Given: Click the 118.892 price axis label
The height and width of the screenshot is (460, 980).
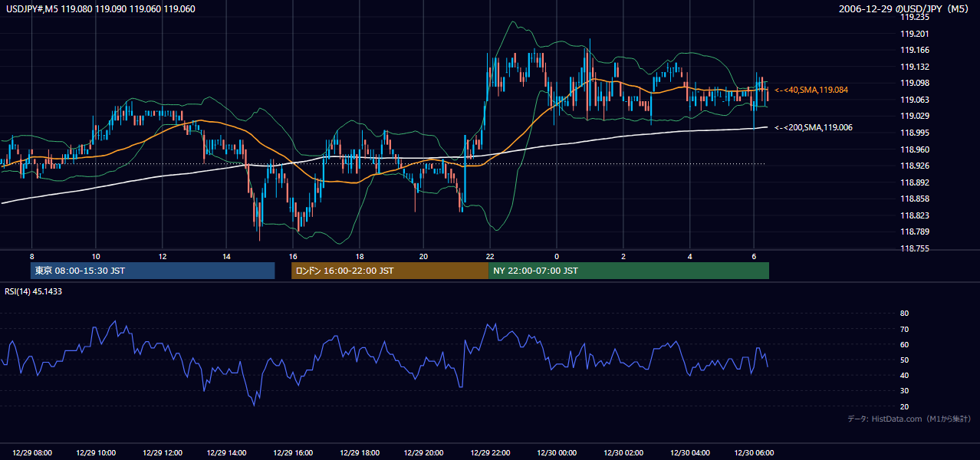Looking at the screenshot, I should 915,182.
